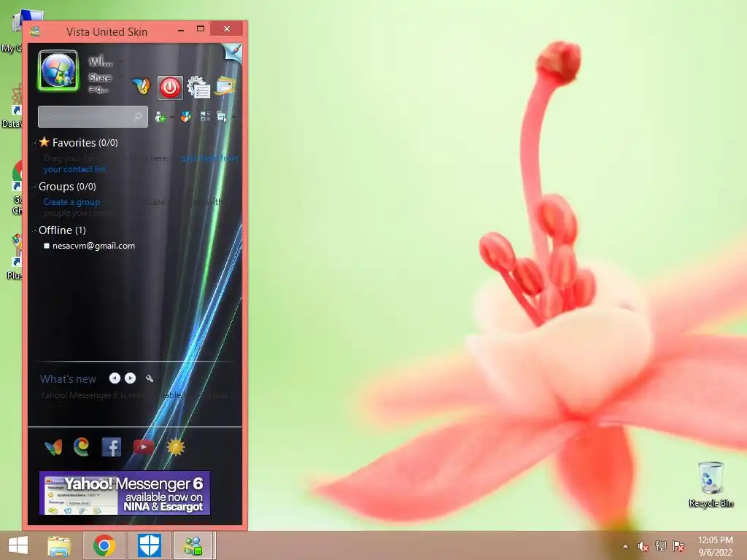Click the Add a contact icon

160,117
